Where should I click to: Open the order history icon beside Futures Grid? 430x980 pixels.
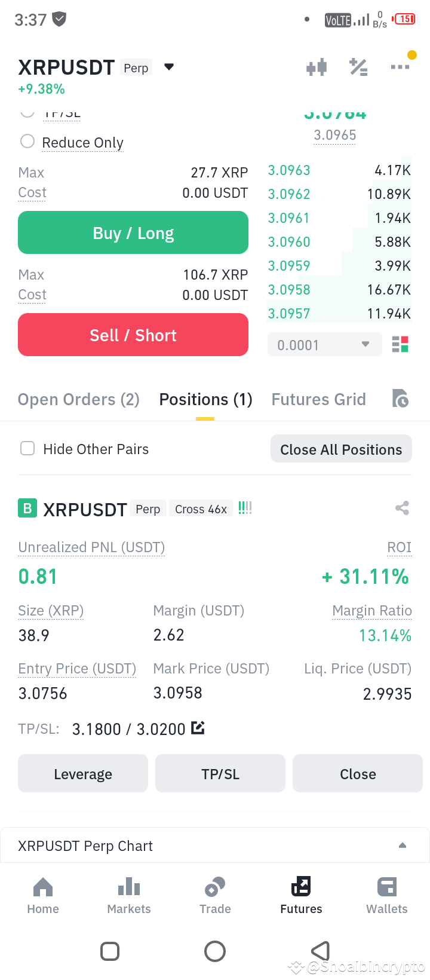(x=400, y=398)
